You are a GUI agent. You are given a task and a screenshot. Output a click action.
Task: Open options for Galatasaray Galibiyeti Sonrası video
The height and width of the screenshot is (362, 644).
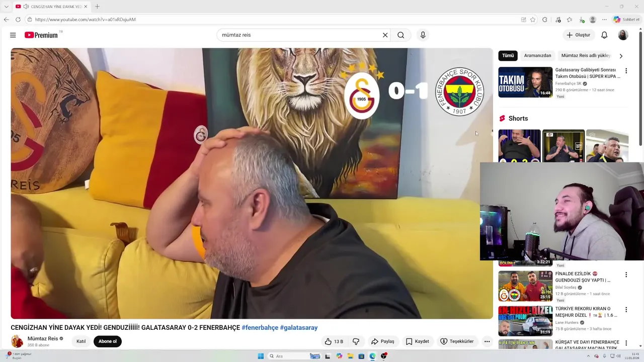(x=626, y=71)
